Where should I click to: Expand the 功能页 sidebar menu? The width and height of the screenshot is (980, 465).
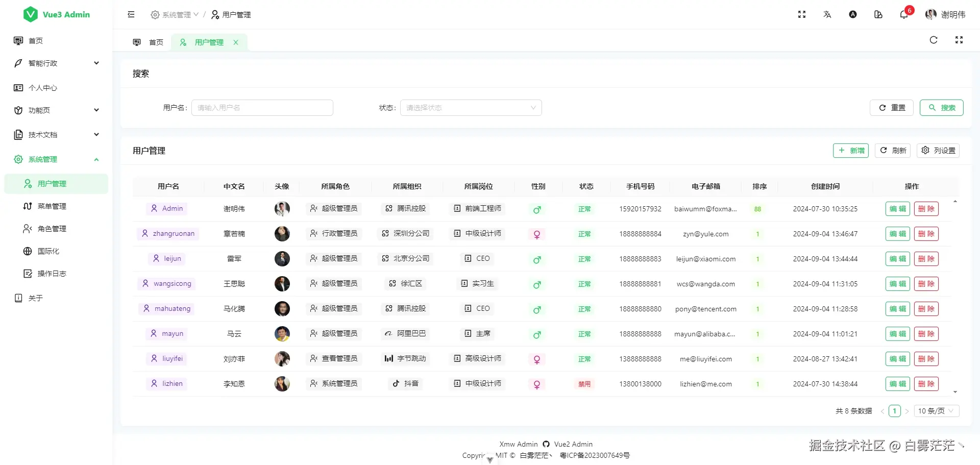point(56,110)
